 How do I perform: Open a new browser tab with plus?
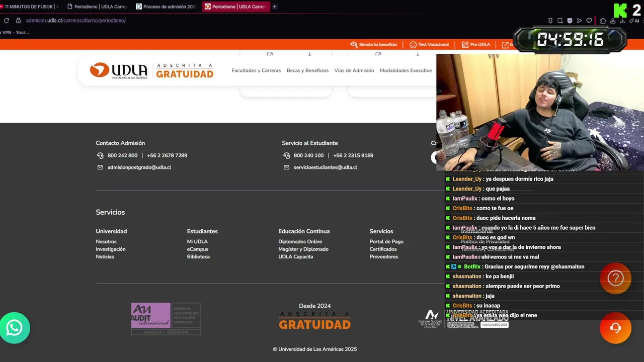[x=274, y=7]
